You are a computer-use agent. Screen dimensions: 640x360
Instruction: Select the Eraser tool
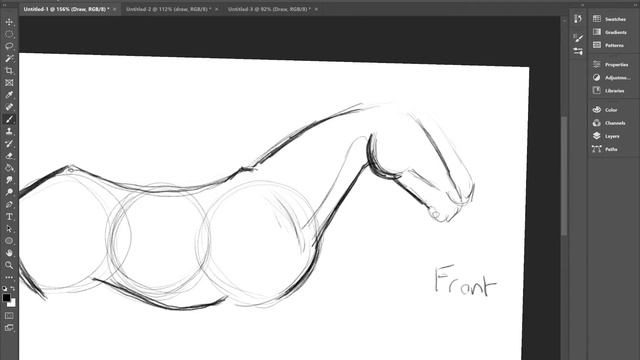click(x=9, y=156)
